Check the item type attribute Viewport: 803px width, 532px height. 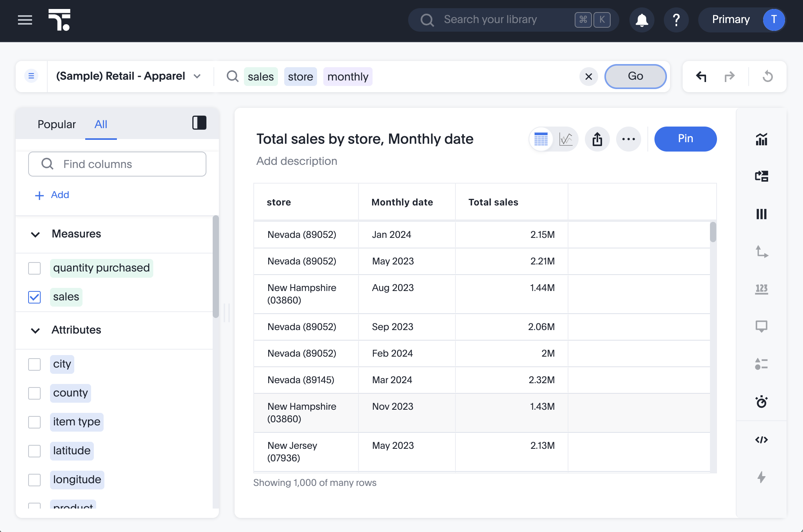coord(34,422)
